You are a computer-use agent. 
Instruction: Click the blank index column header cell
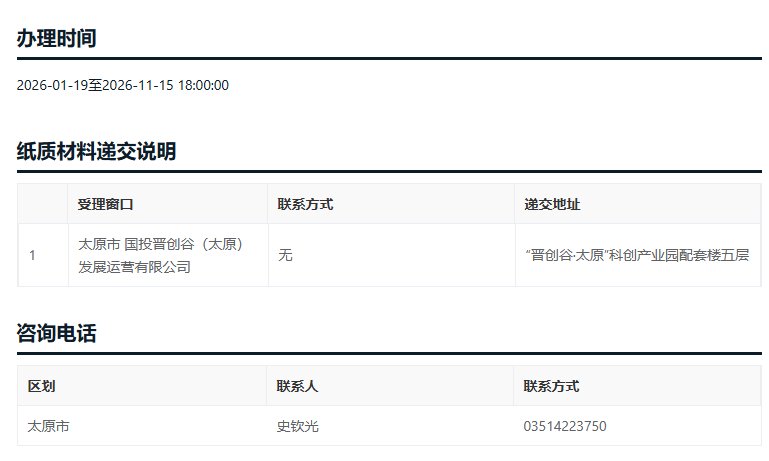42,204
